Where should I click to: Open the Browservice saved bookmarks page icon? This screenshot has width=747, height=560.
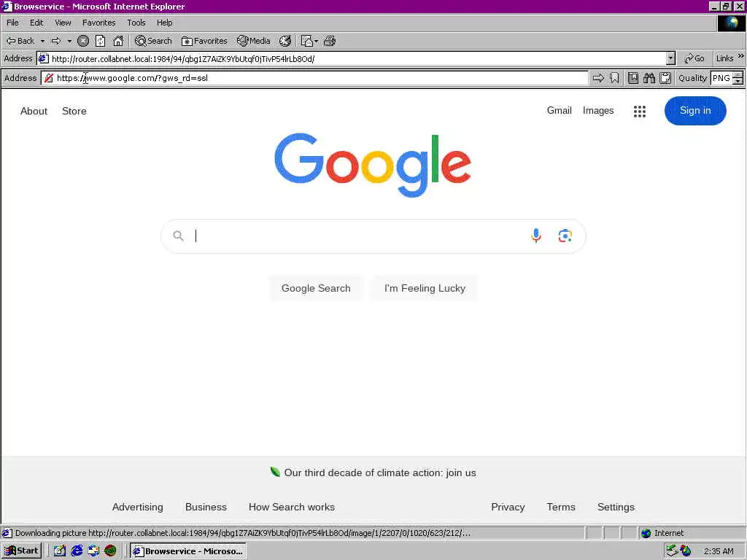[x=633, y=78]
